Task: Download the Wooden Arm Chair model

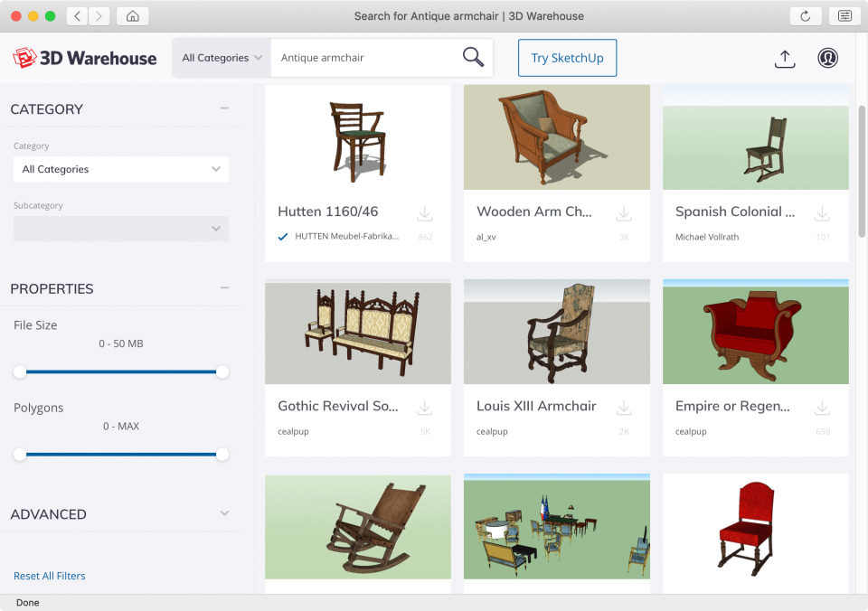Action: [x=624, y=213]
